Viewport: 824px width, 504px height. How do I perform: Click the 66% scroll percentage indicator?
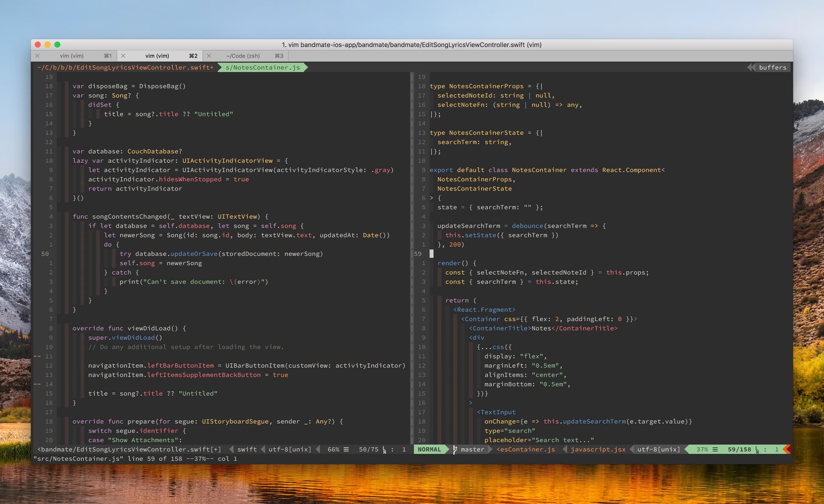332,449
